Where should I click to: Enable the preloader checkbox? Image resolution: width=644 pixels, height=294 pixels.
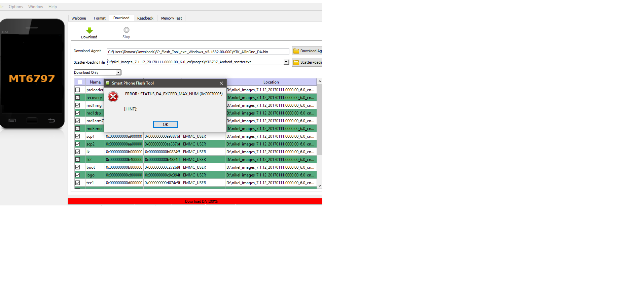[x=78, y=90]
